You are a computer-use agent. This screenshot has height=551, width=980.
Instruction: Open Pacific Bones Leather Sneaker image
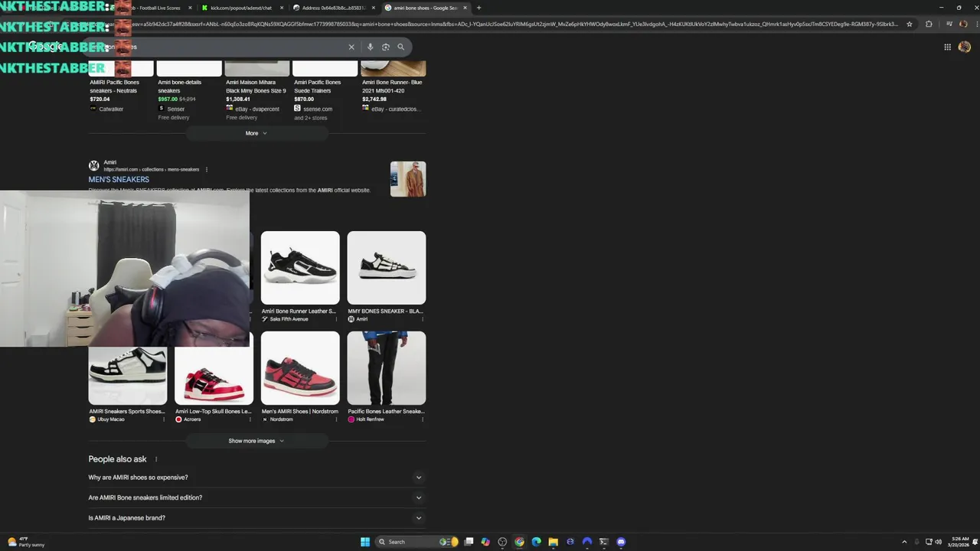[387, 368]
